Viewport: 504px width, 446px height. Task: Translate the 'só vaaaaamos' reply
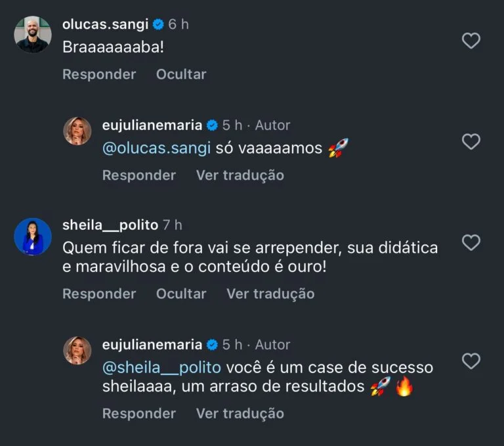240,175
